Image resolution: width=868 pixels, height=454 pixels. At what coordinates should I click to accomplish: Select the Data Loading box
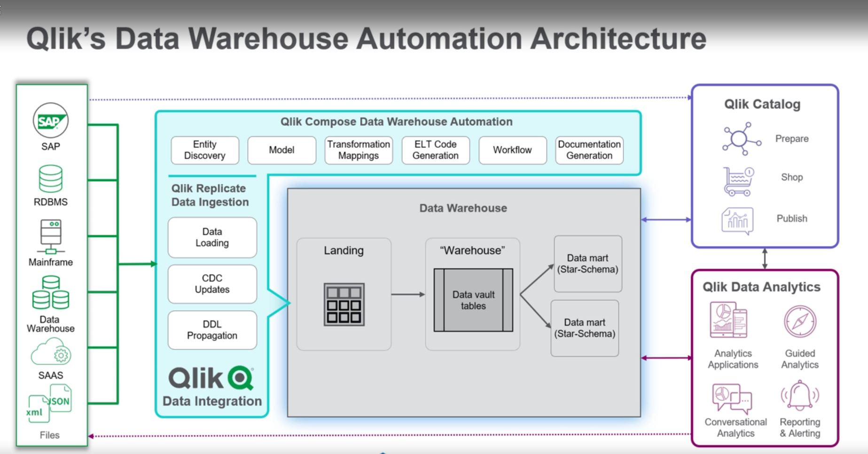(x=212, y=237)
